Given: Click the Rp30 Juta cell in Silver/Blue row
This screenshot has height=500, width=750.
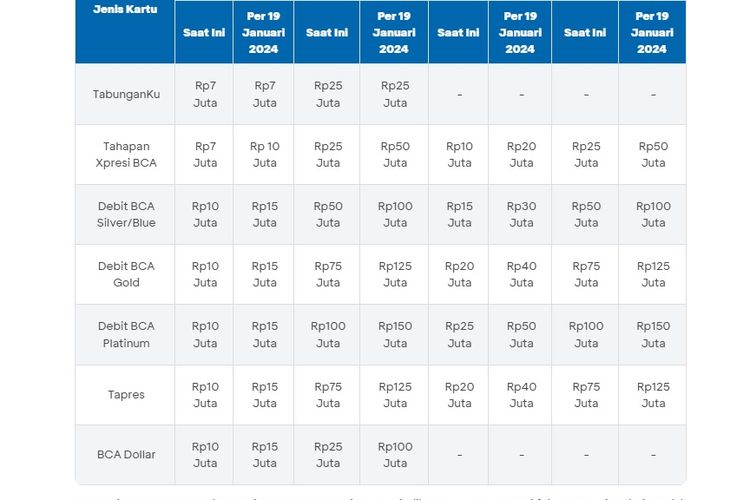Looking at the screenshot, I should click(521, 214).
